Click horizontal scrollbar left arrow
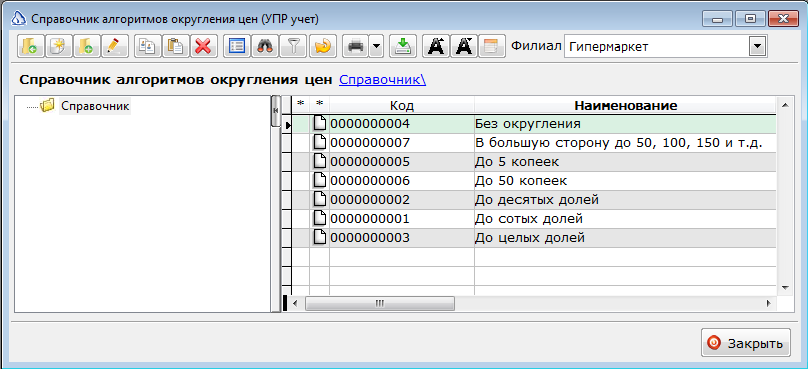This screenshot has width=808, height=369. coord(295,303)
